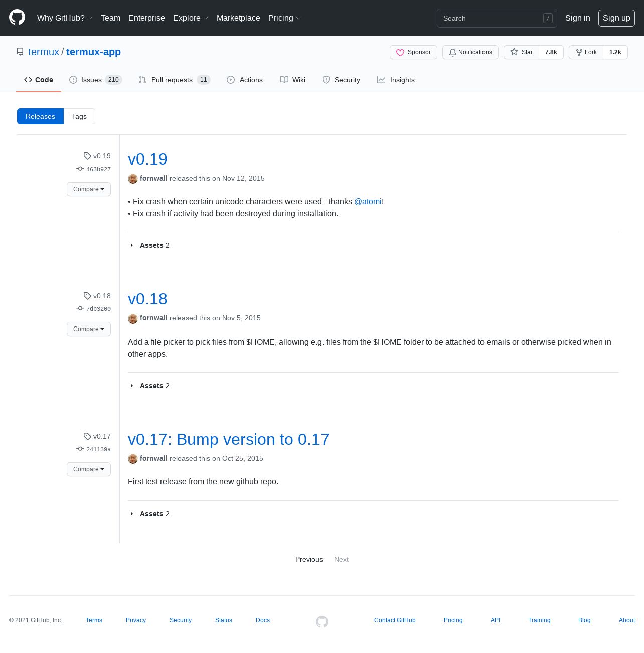Open the Terms footer link
The height and width of the screenshot is (653, 644).
(x=94, y=620)
